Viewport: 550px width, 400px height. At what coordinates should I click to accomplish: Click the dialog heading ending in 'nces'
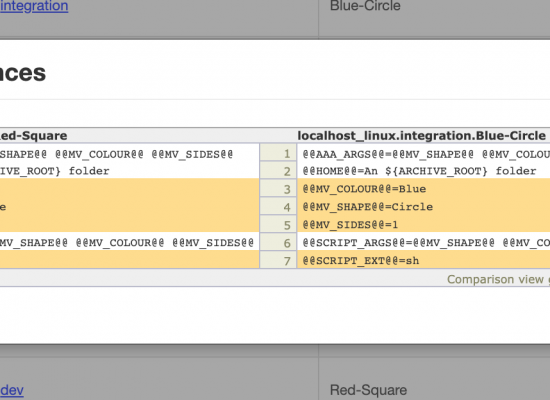23,73
